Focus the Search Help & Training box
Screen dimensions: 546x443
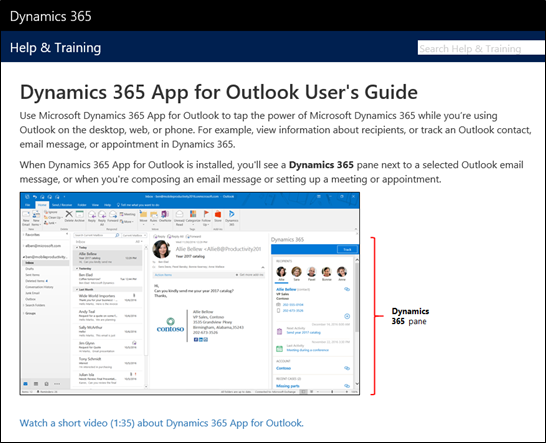[482, 48]
